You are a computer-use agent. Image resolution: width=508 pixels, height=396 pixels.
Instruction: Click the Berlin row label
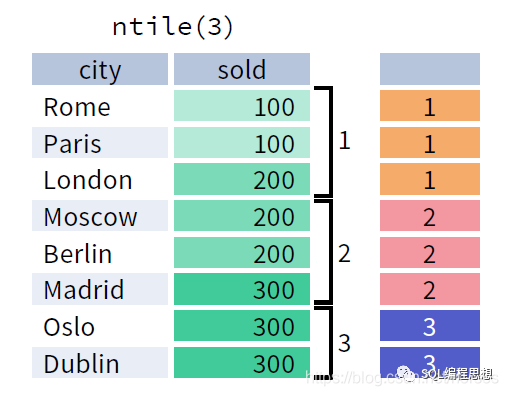point(78,254)
